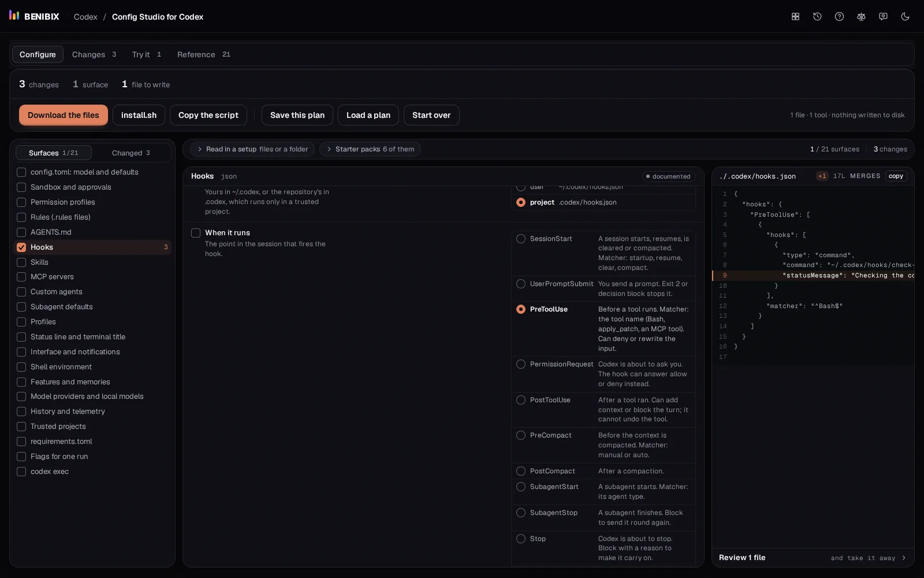Open Review 1 file chevron

click(904, 558)
